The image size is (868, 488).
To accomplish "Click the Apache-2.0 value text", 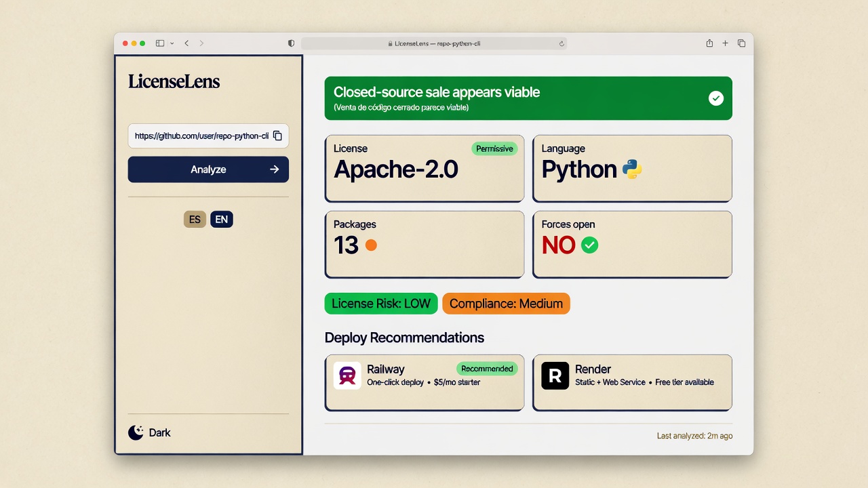I will [396, 169].
